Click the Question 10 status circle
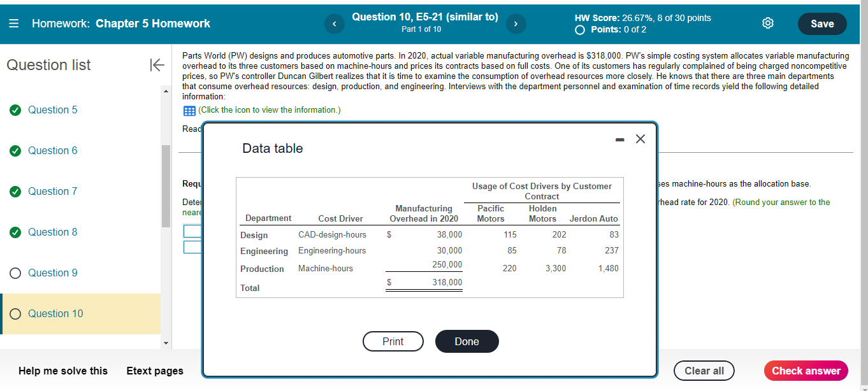Image resolution: width=868 pixels, height=391 pixels. (x=15, y=313)
